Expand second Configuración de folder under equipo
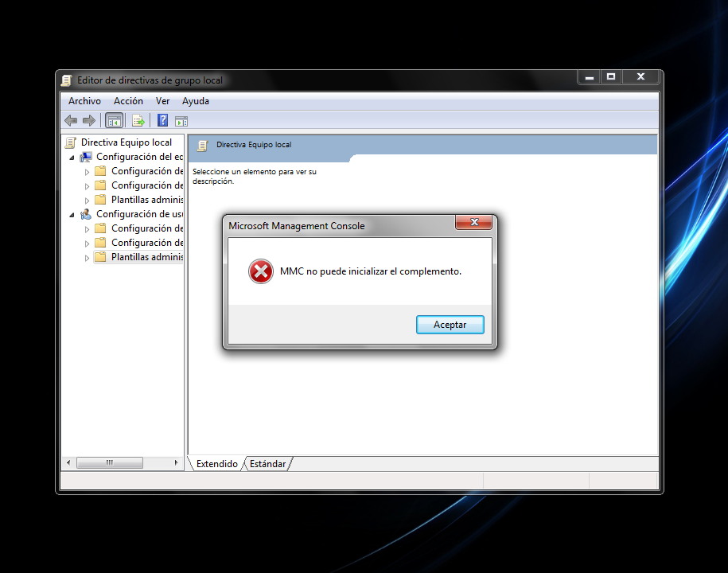This screenshot has width=728, height=573. tap(87, 186)
